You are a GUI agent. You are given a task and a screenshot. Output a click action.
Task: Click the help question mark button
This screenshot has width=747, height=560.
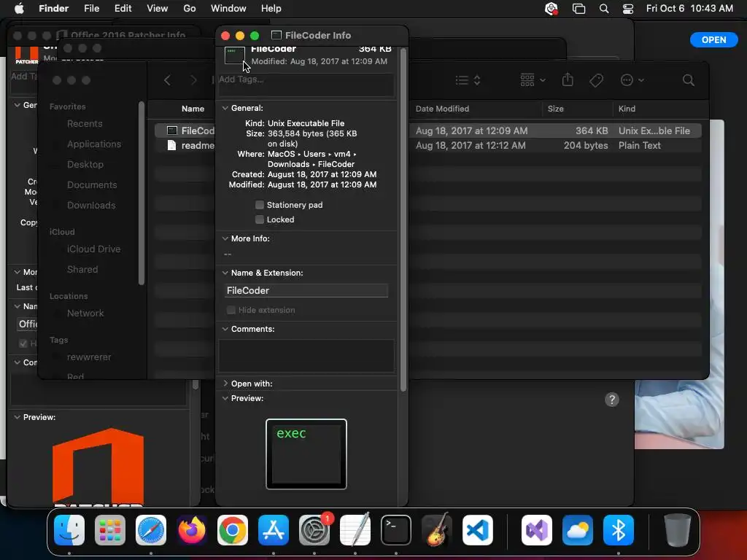click(x=612, y=400)
